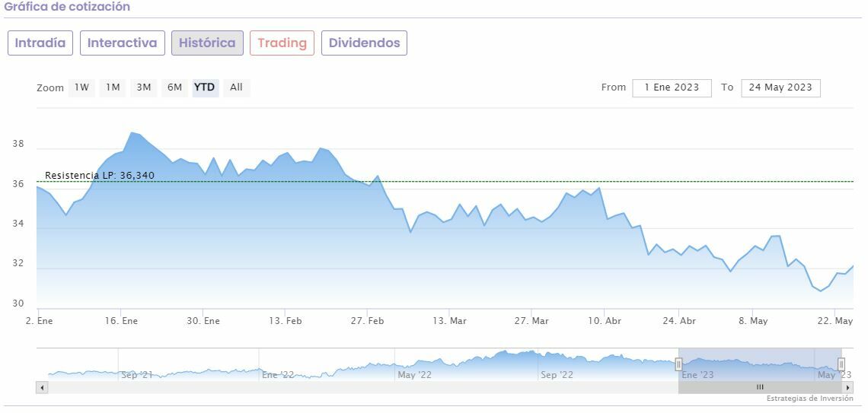Show All historical data zoom
Image resolution: width=868 pixels, height=413 pixels.
236,87
